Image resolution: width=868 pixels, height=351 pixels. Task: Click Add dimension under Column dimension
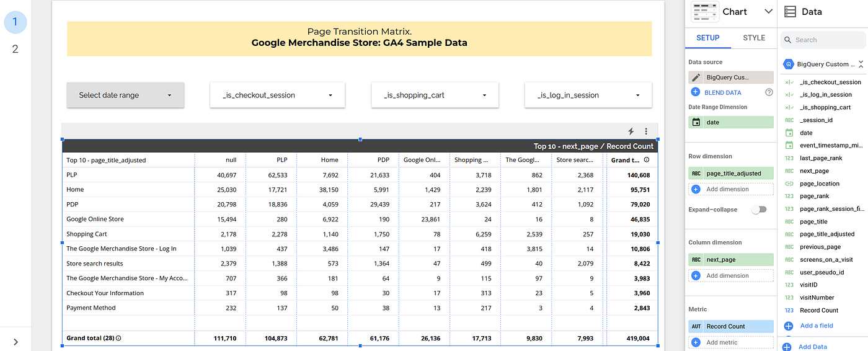click(x=731, y=275)
